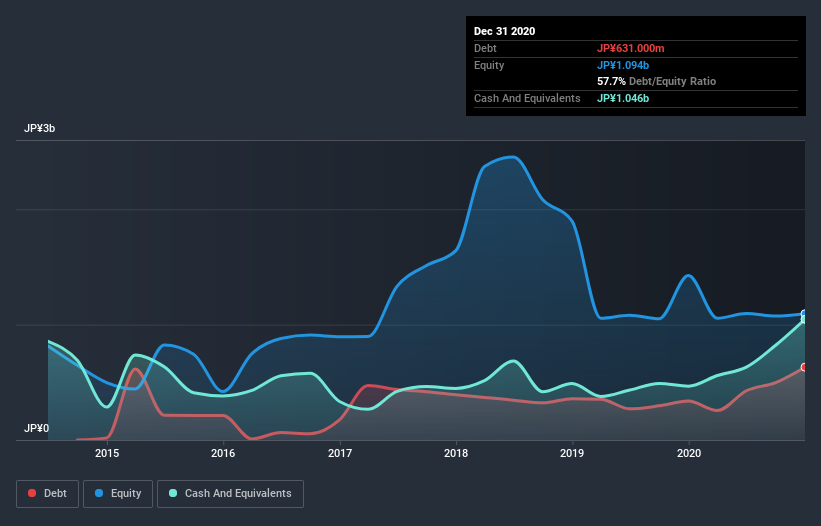This screenshot has height=526, width=821.
Task: Click the red Debt legend dot
Action: (x=32, y=493)
